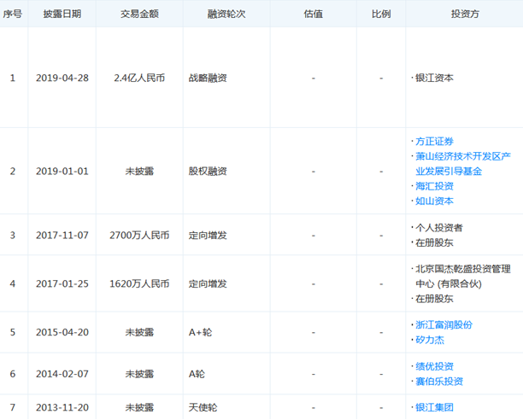Click 定向增发 in the 2017-11-07 row
The width and height of the screenshot is (523, 420).
(x=208, y=236)
